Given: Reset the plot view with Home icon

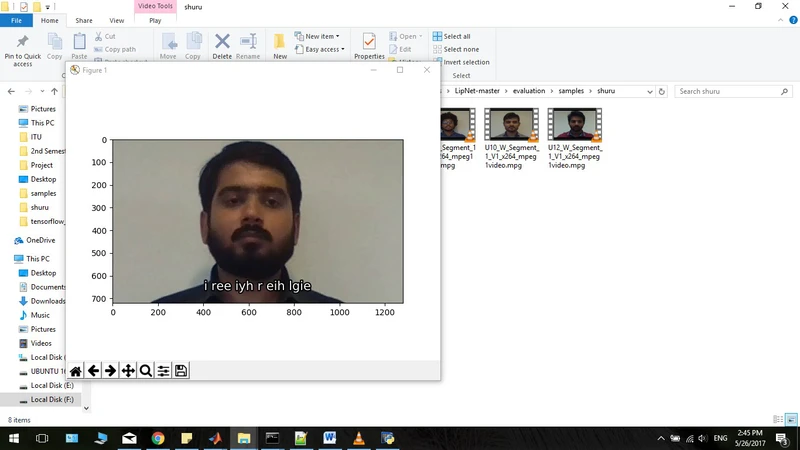Looking at the screenshot, I should point(76,371).
